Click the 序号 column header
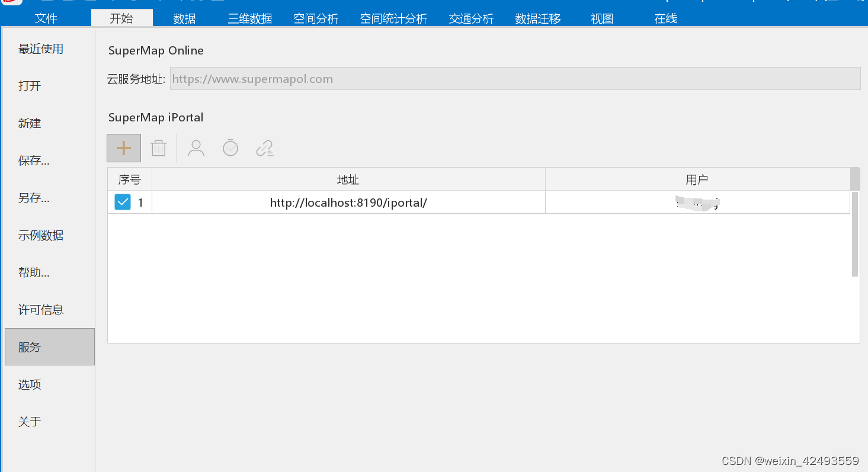 (x=130, y=179)
